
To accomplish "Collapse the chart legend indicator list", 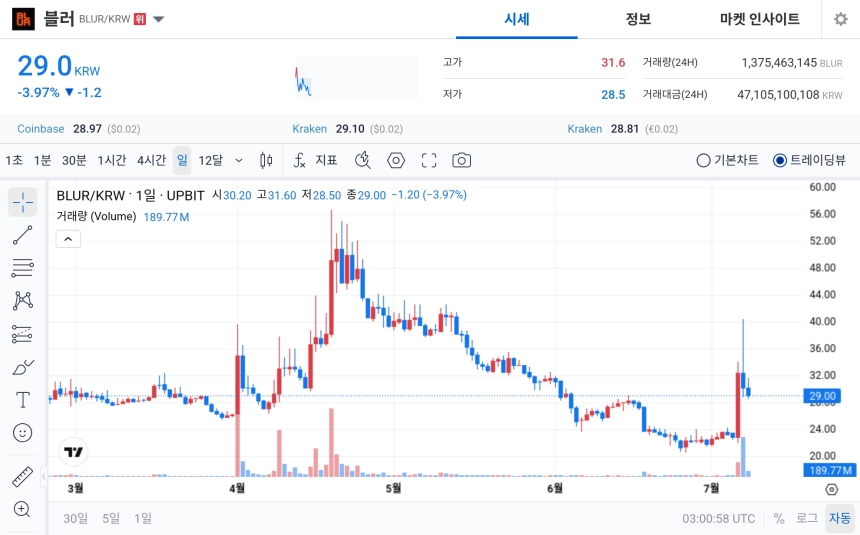I will [x=68, y=239].
